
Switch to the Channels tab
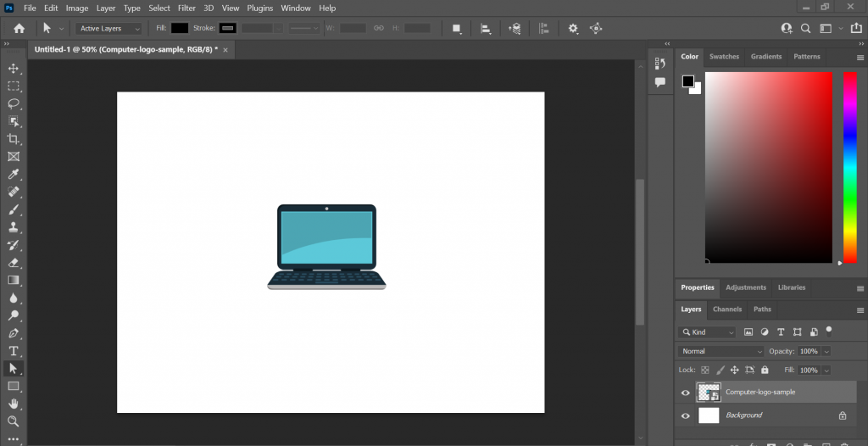click(x=726, y=309)
